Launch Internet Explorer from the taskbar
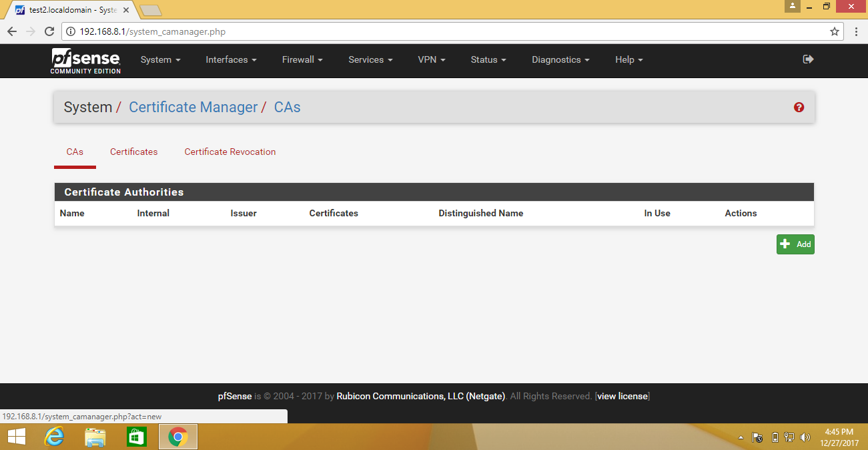The width and height of the screenshot is (868, 450). point(54,437)
